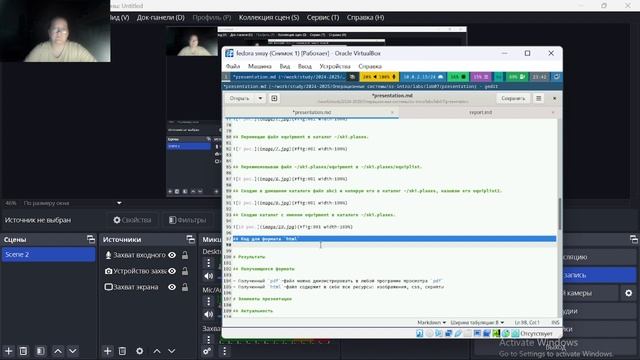640x360 pixels.
Task: Select Захват экрана source row
Action: pyautogui.click(x=148, y=287)
